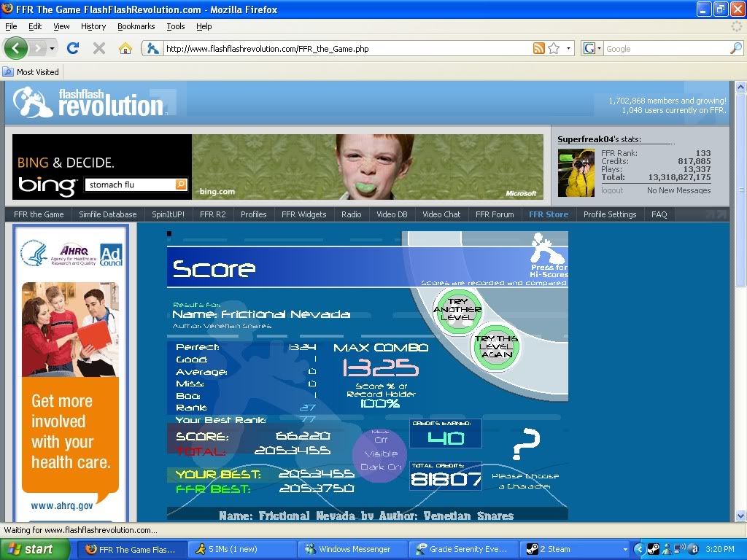Click inside the Google search field
This screenshot has height=560, width=747.
(664, 49)
